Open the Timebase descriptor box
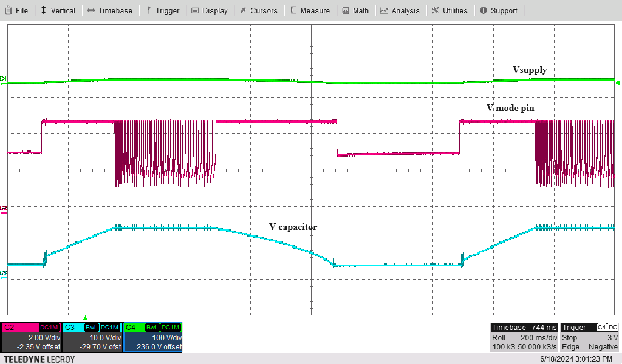The height and width of the screenshot is (364, 622). pyautogui.click(x=524, y=337)
